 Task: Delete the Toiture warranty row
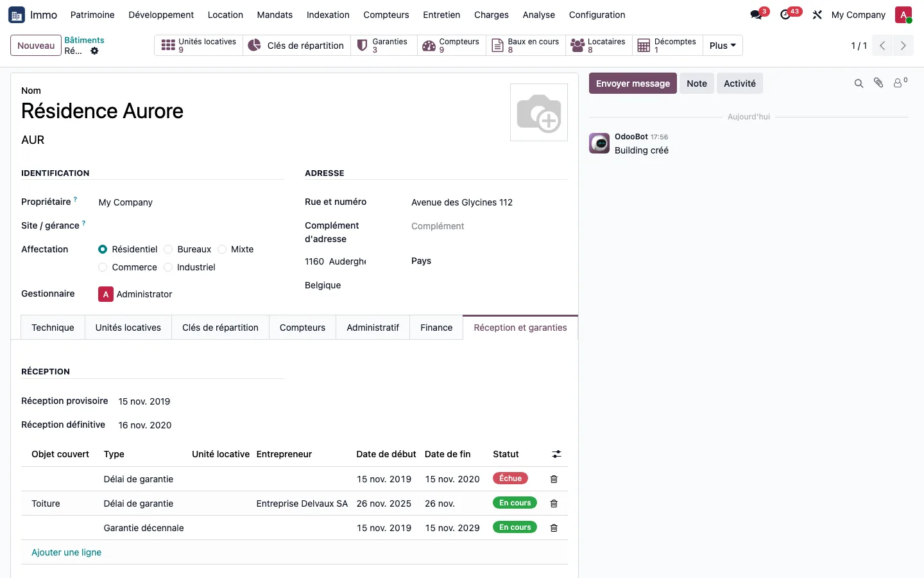(x=554, y=504)
